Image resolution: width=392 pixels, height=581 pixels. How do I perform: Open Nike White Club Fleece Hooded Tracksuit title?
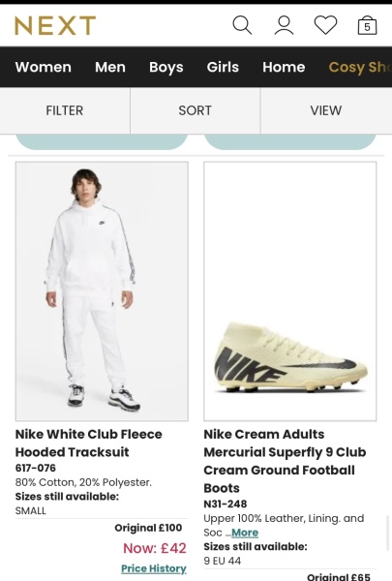89,443
